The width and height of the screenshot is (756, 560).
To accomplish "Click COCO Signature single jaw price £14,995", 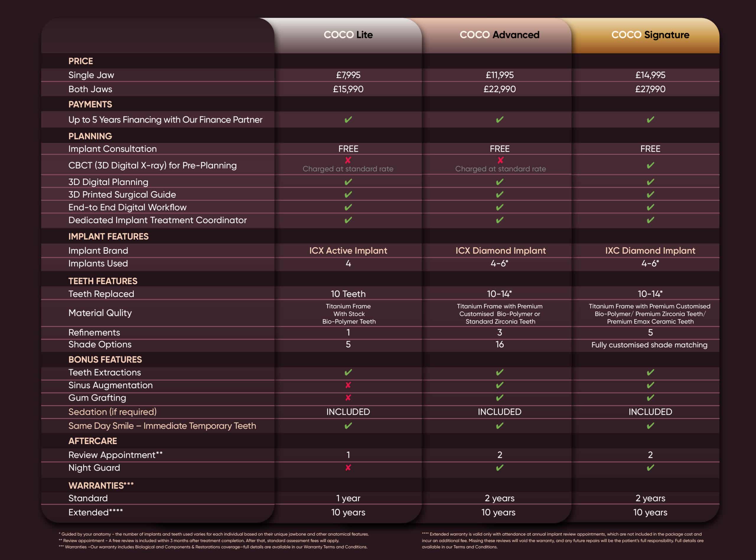I will pos(650,75).
